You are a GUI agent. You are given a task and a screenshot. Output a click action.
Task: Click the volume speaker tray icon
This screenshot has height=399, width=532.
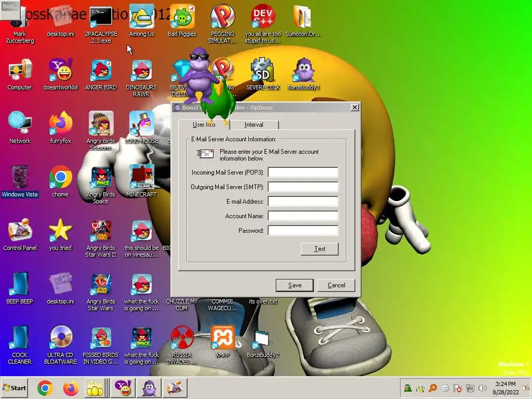(x=482, y=388)
